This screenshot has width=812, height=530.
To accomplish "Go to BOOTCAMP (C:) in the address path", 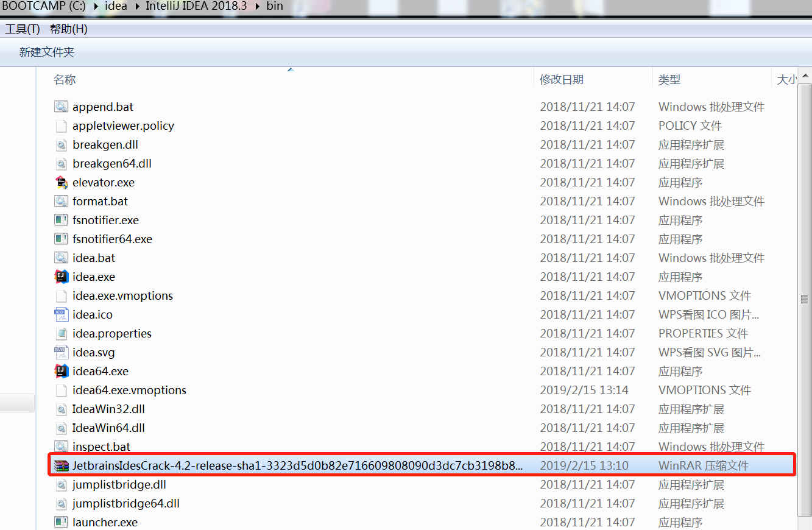I will (43, 7).
